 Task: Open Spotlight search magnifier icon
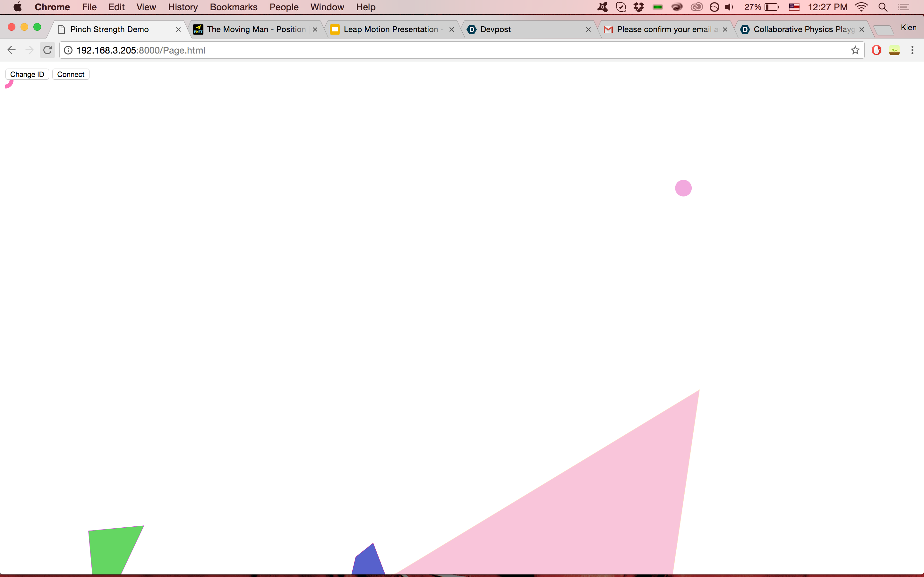[x=882, y=7]
